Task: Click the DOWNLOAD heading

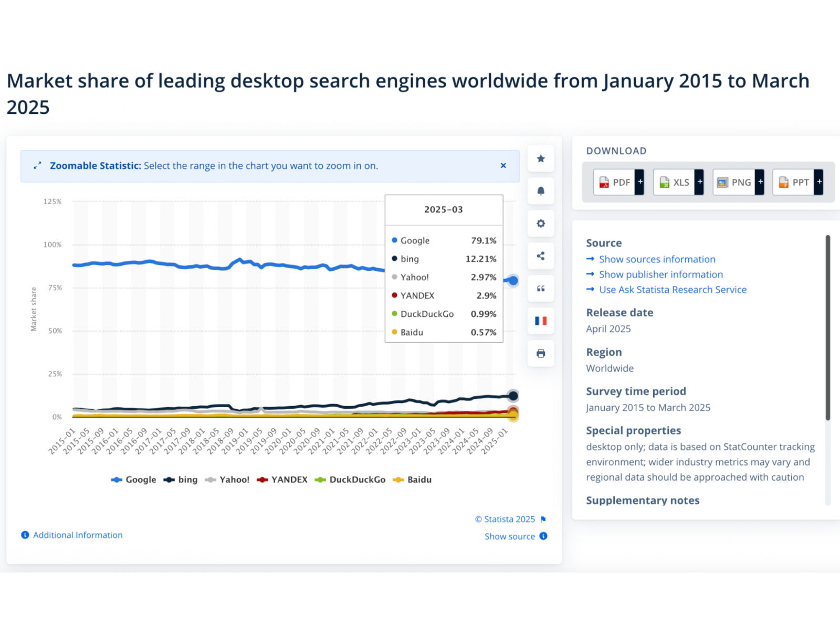Action: (x=616, y=151)
